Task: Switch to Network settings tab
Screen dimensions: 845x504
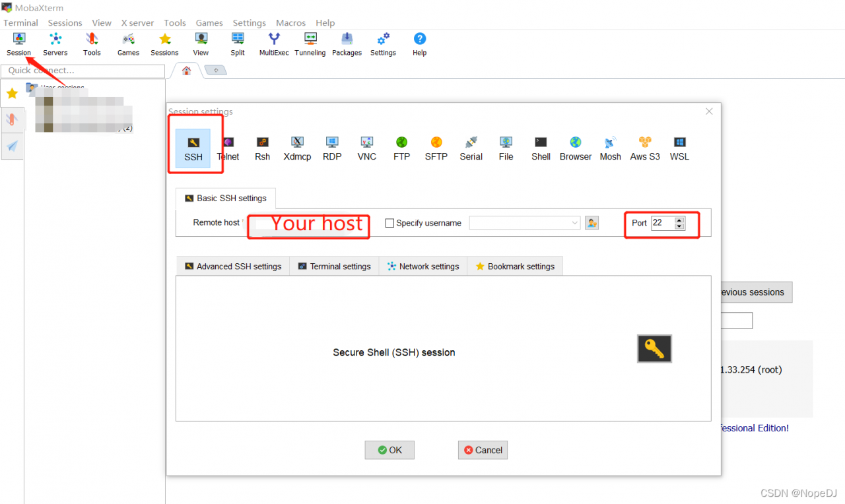Action: [x=423, y=267]
